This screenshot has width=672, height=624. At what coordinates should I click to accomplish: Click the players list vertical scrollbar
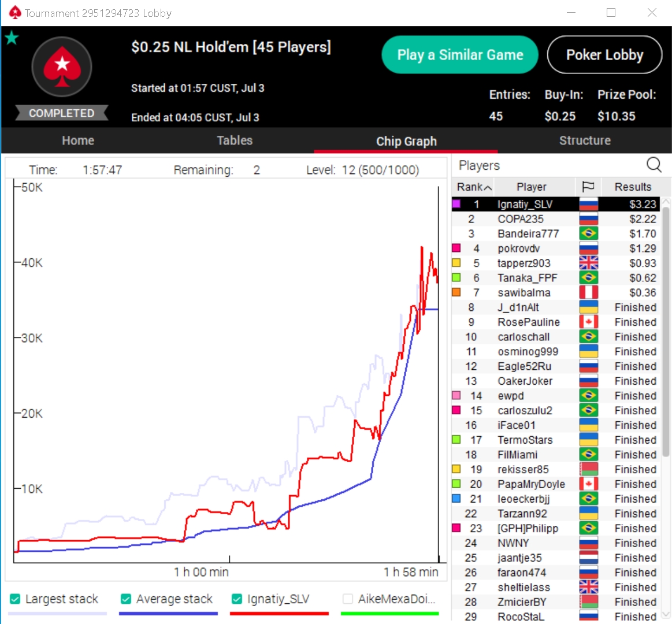click(x=666, y=332)
